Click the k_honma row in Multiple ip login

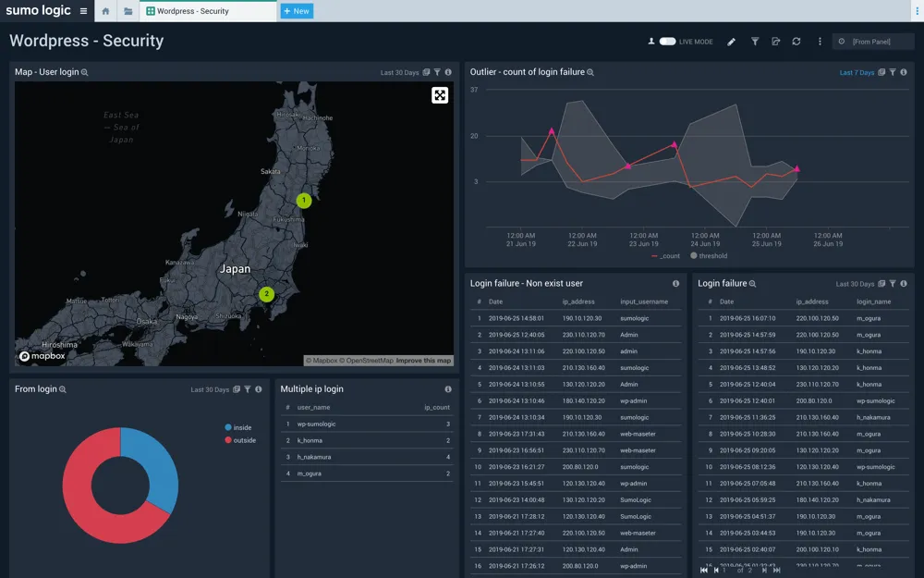(x=367, y=440)
